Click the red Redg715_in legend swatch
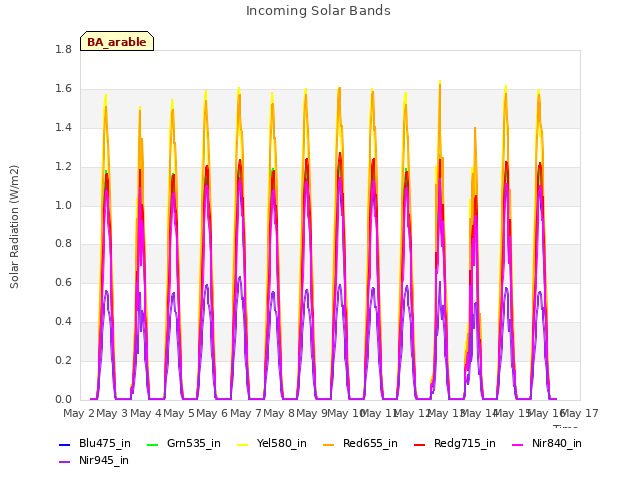640x480 pixels. click(x=420, y=444)
